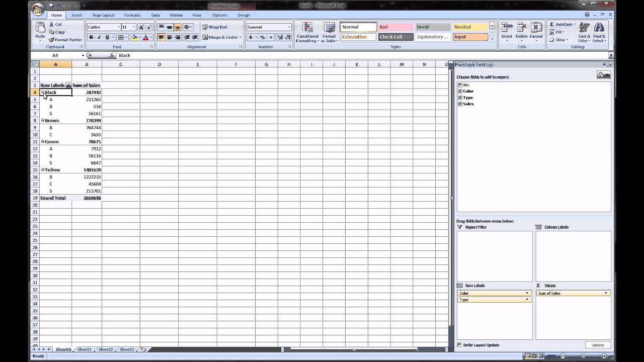Open the Data ribbon tab
This screenshot has height=362, width=644.
coord(155,15)
